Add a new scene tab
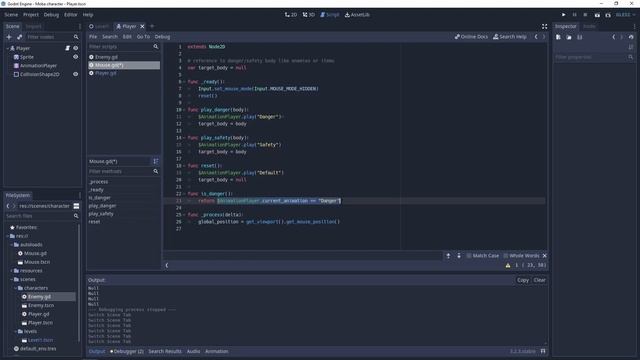Viewport: 640px width, 360px height. pyautogui.click(x=152, y=26)
